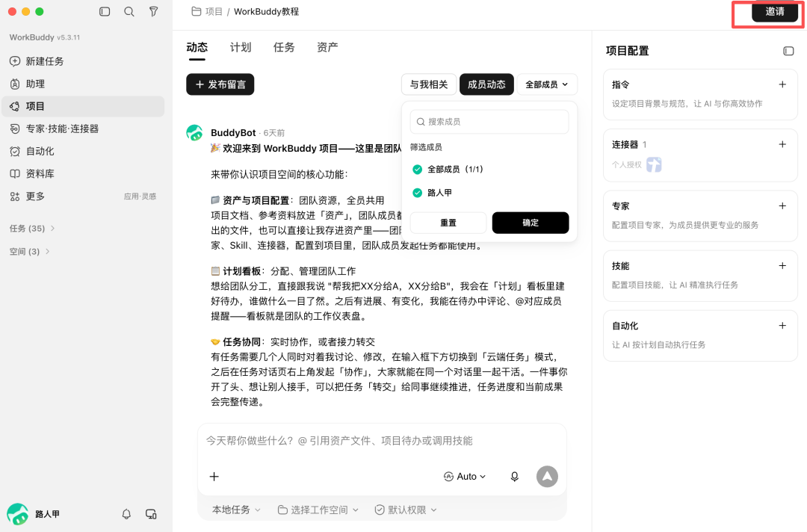Toggle the 与我相关 filter
The height and width of the screenshot is (532, 807).
coord(429,84)
